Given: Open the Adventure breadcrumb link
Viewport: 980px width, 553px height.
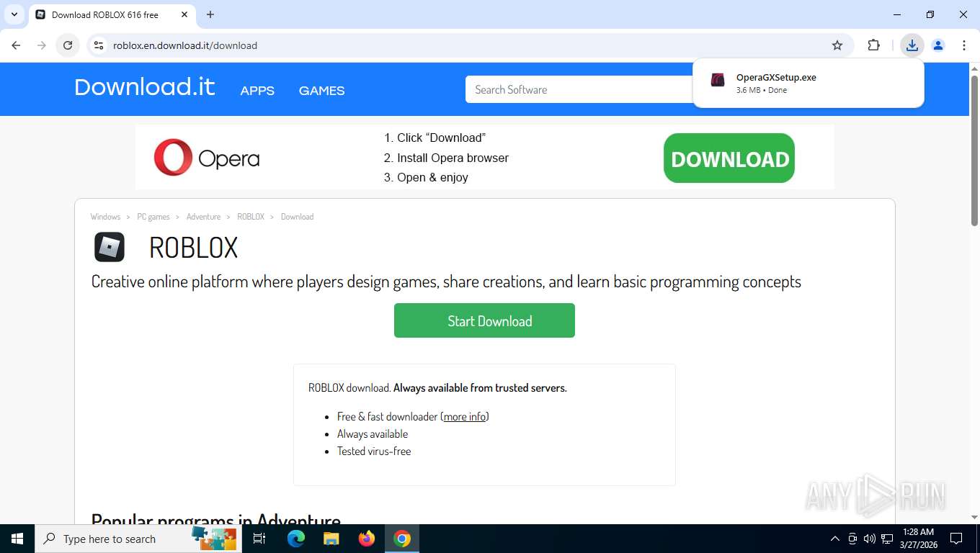Looking at the screenshot, I should pyautogui.click(x=203, y=217).
